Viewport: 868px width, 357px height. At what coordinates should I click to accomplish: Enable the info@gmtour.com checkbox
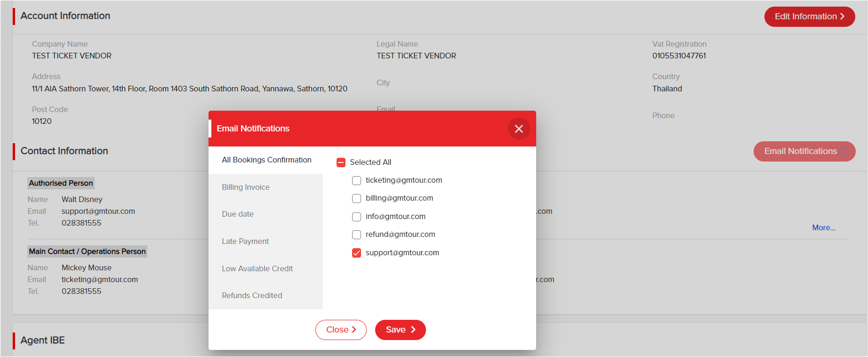356,217
